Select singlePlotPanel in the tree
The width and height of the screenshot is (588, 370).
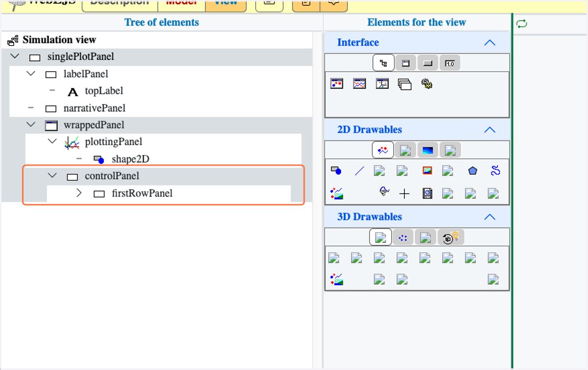tap(81, 57)
